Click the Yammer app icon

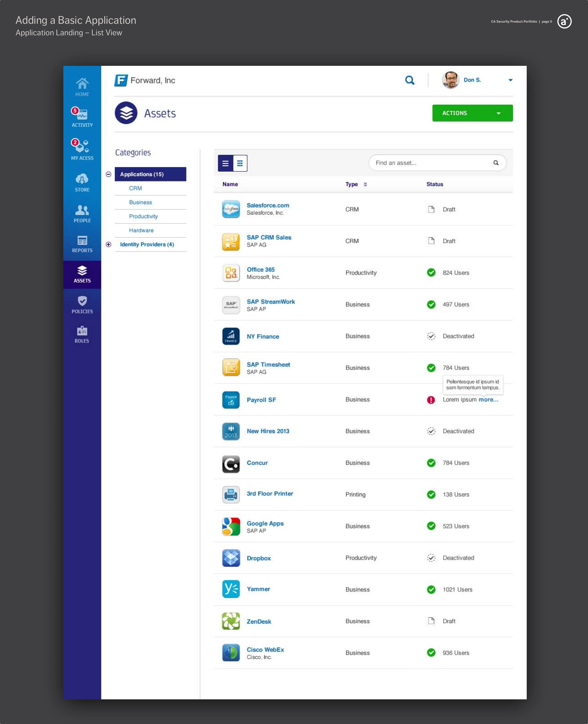[x=231, y=589]
